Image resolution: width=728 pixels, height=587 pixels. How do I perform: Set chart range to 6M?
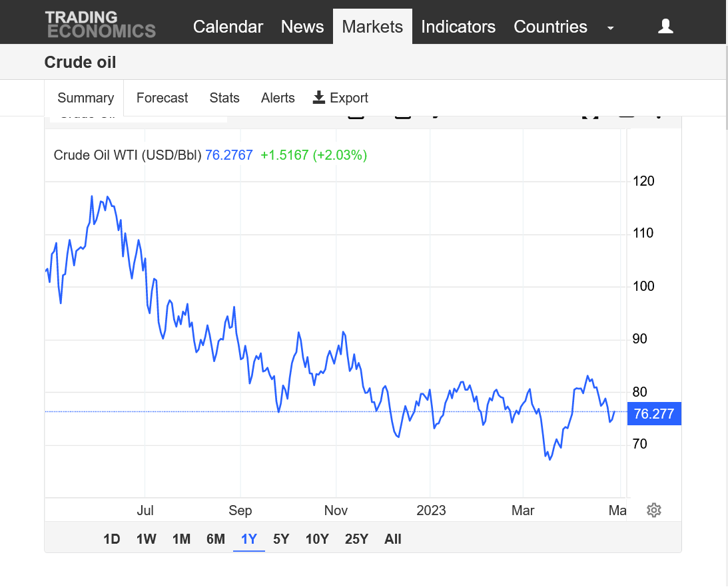click(215, 538)
